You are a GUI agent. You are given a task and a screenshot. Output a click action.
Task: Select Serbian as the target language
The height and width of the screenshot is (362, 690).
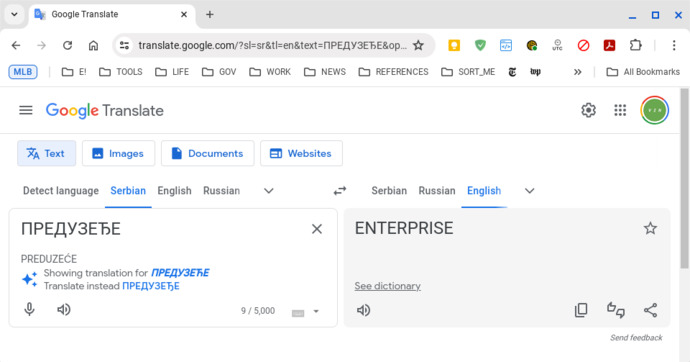389,190
